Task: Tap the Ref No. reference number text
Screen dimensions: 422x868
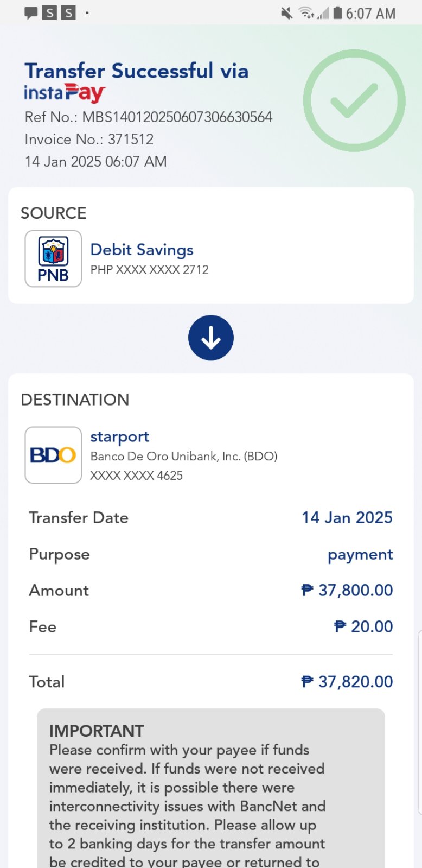Action: coord(149,117)
